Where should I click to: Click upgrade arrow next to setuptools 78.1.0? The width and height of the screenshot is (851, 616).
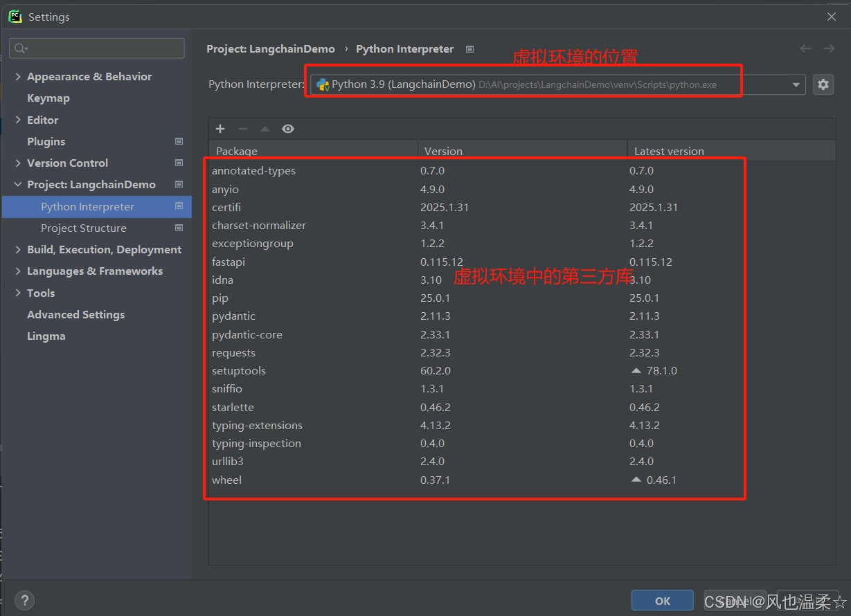point(636,371)
